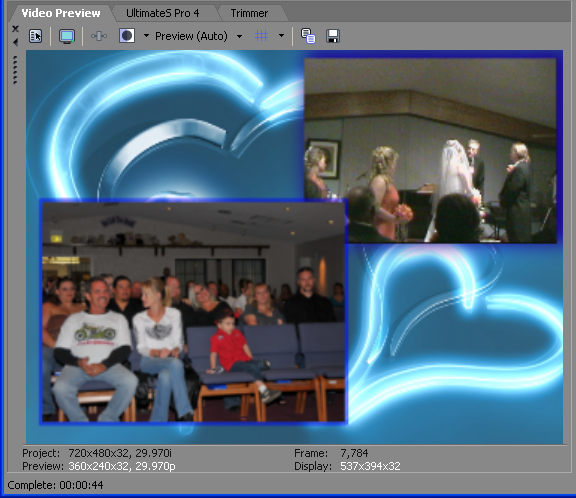Screen dimensions: 576x498
Task: Switch to the Trimmer tab
Action: [249, 13]
